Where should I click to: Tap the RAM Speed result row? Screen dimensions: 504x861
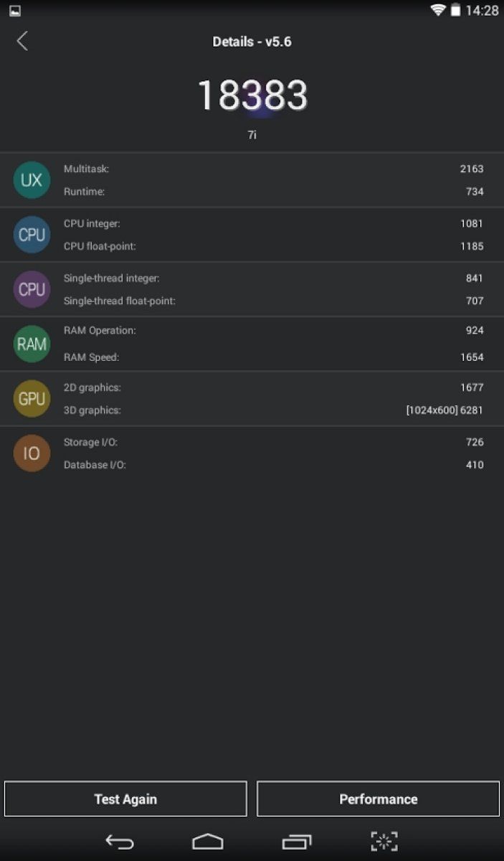(x=272, y=357)
